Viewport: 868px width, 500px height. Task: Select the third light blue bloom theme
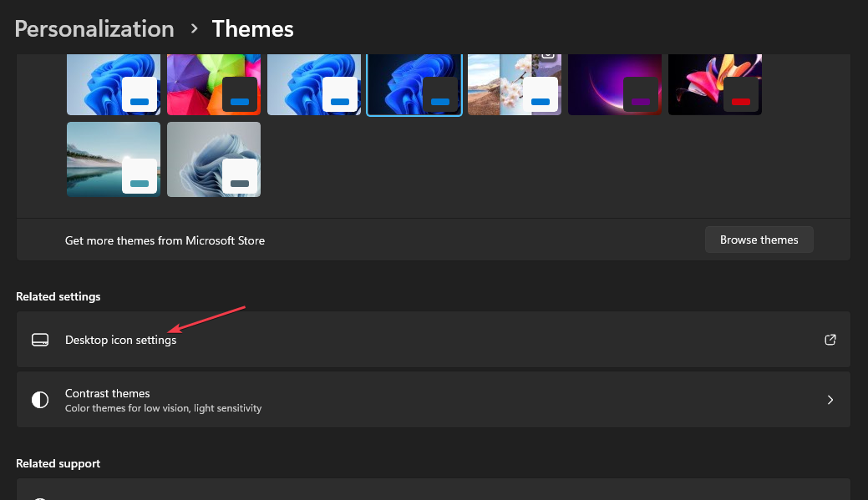tap(314, 84)
